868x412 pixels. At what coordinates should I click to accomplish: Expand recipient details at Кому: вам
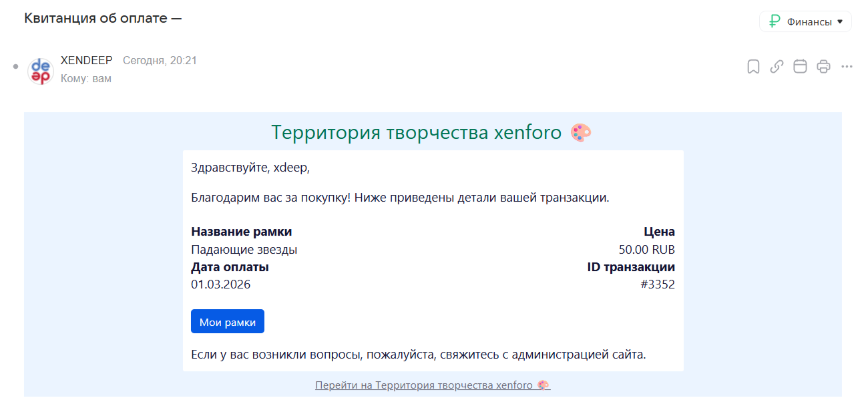click(x=85, y=79)
